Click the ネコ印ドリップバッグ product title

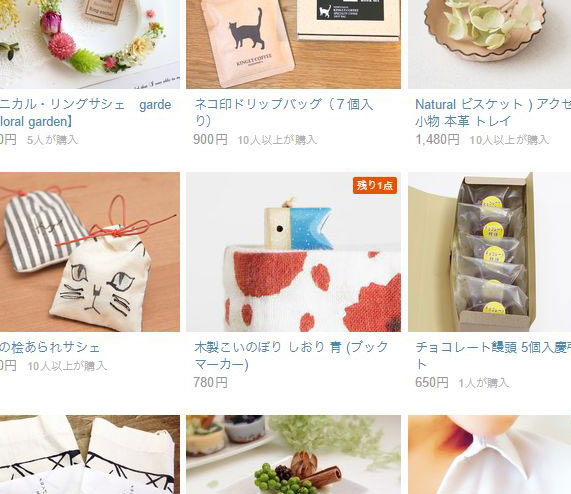click(284, 112)
